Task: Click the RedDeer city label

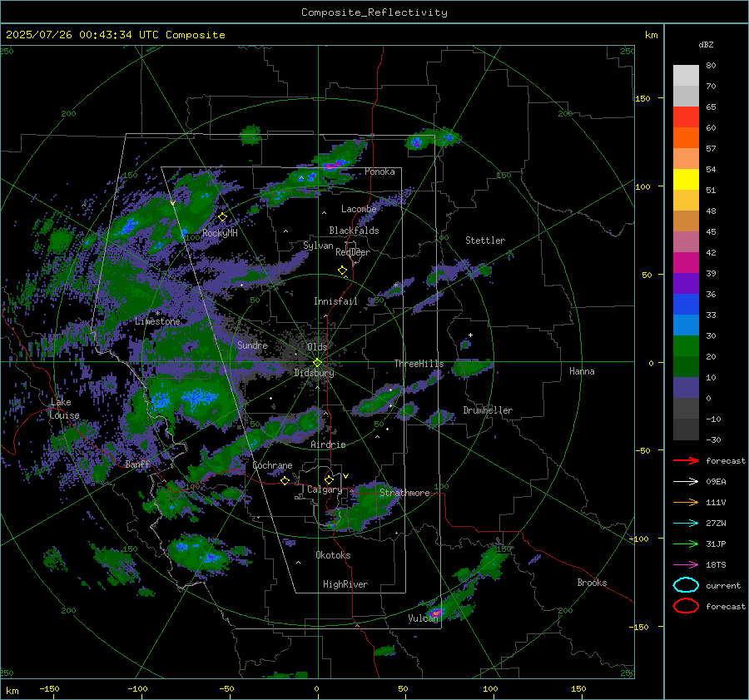Action: coord(353,252)
